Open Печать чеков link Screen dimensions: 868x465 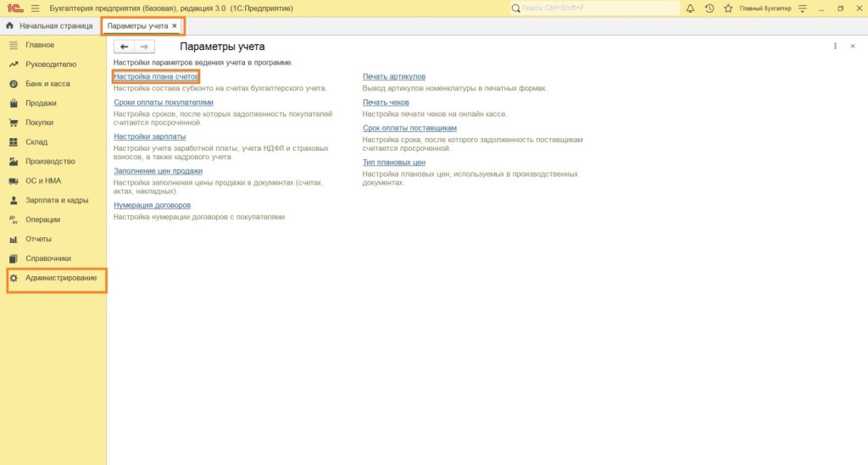pyautogui.click(x=386, y=102)
